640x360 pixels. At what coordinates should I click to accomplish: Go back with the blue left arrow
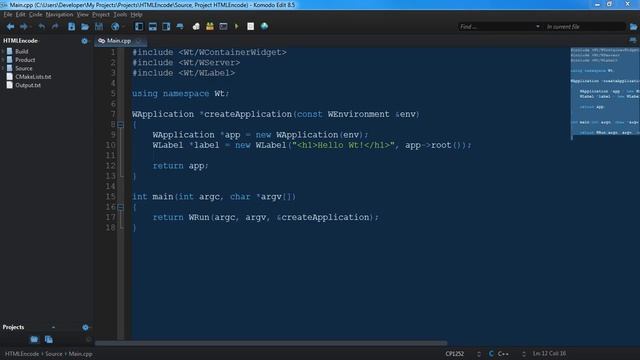pos(10,27)
